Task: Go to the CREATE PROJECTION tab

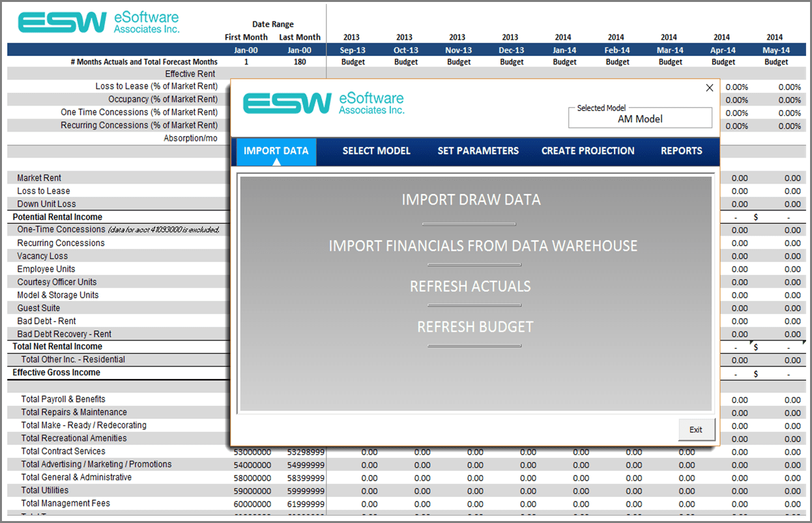Action: 588,151
